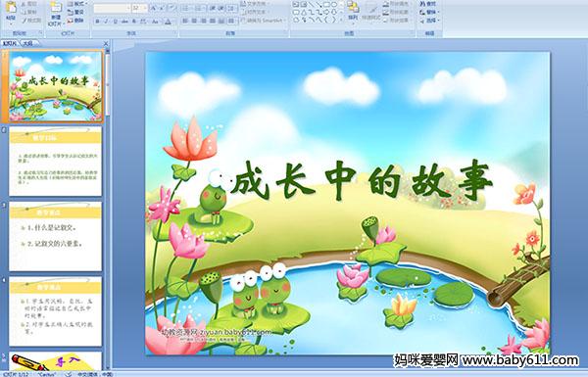Switch to the Outline tab in the pane

(x=27, y=43)
